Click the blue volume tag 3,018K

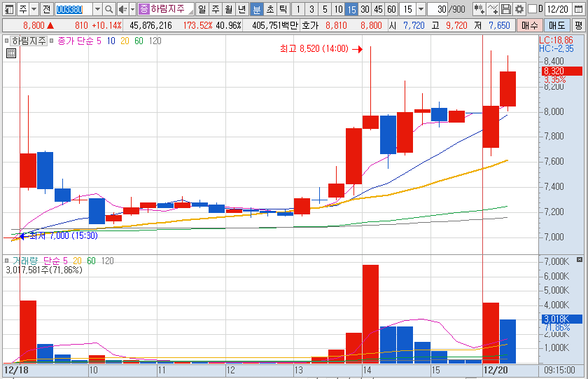click(561, 319)
